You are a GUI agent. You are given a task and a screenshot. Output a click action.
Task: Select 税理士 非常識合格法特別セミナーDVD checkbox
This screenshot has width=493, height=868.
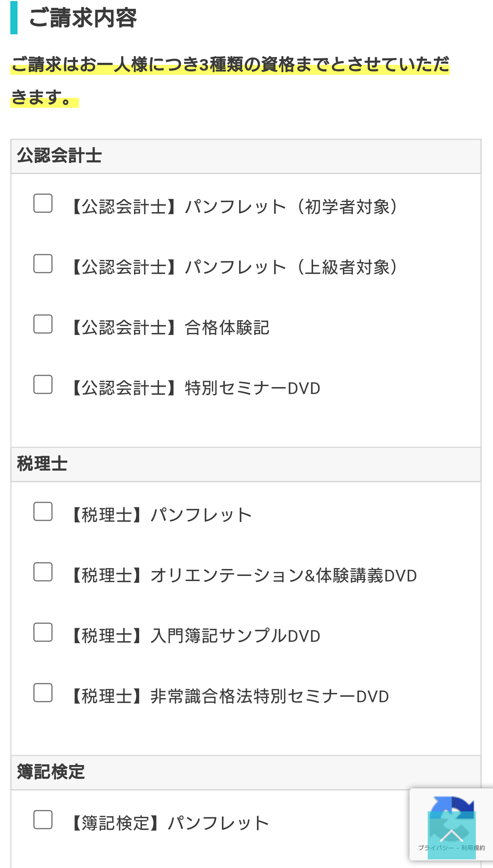point(43,693)
